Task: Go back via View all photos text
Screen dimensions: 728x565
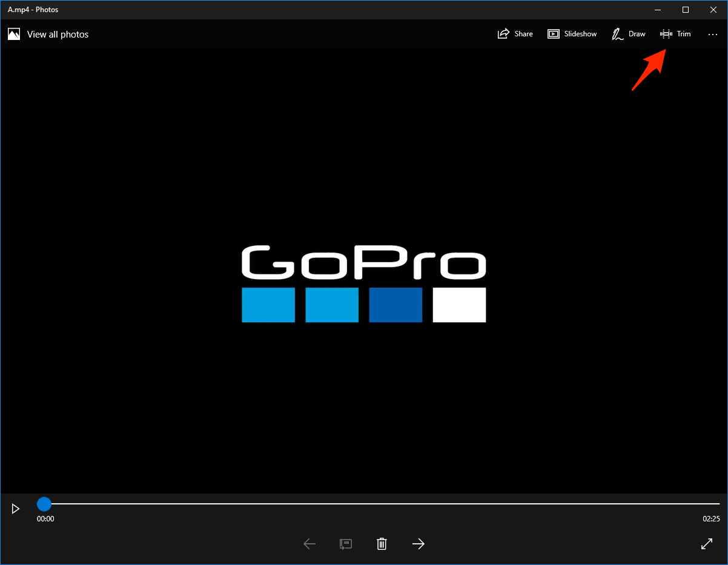Action: pyautogui.click(x=58, y=35)
